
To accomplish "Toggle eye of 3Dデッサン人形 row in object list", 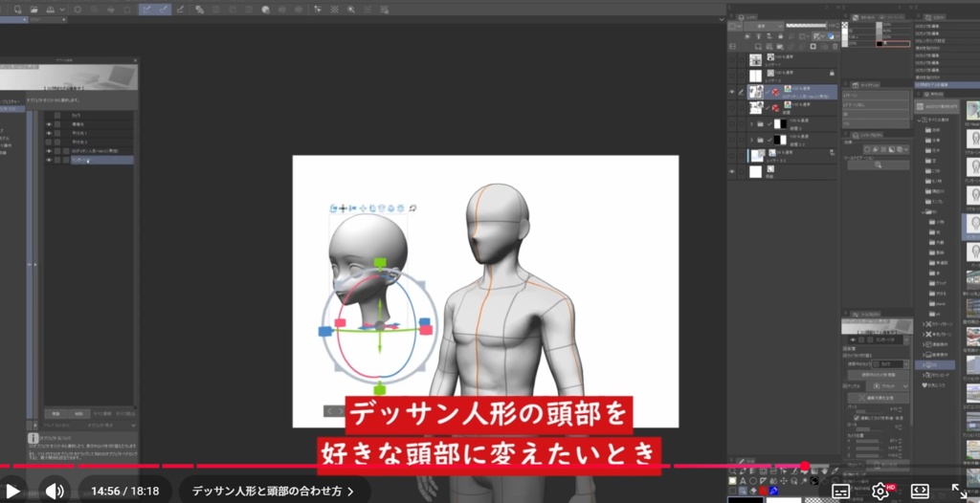I will (x=49, y=151).
